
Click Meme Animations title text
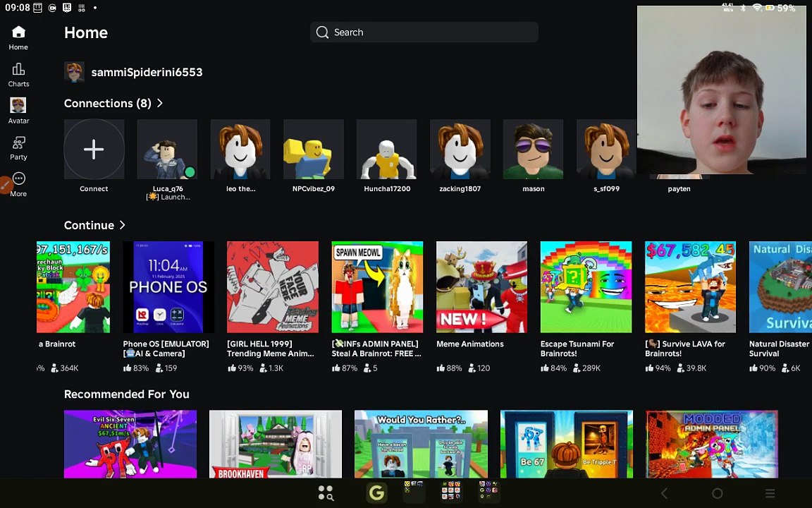(469, 344)
